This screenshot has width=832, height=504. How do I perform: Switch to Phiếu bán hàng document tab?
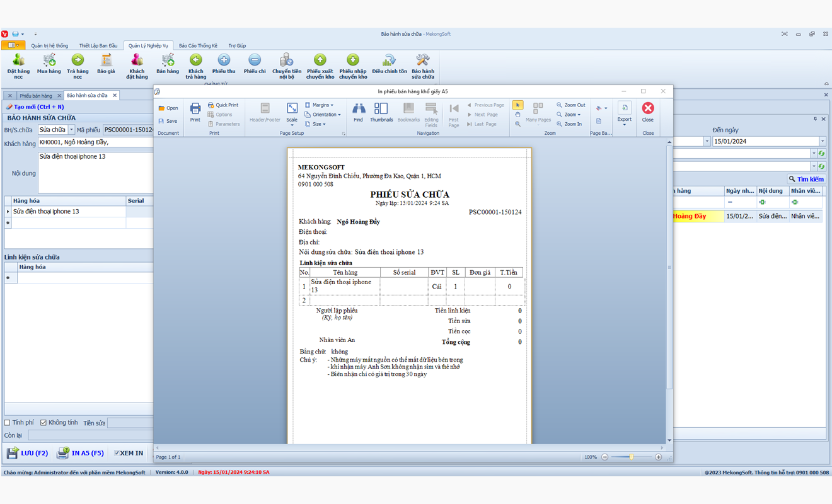(35, 96)
